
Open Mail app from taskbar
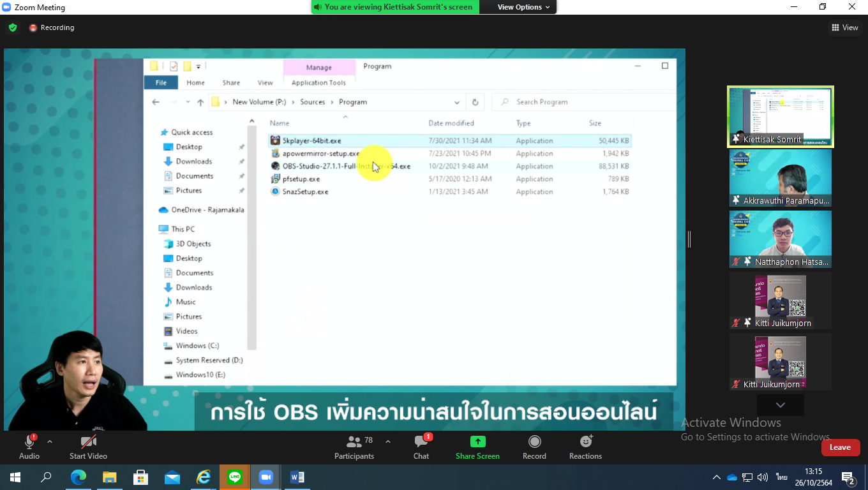pyautogui.click(x=172, y=477)
